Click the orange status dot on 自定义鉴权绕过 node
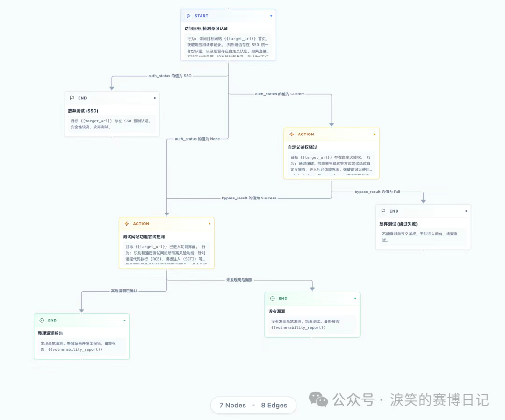This screenshot has width=505, height=420. 374,135
